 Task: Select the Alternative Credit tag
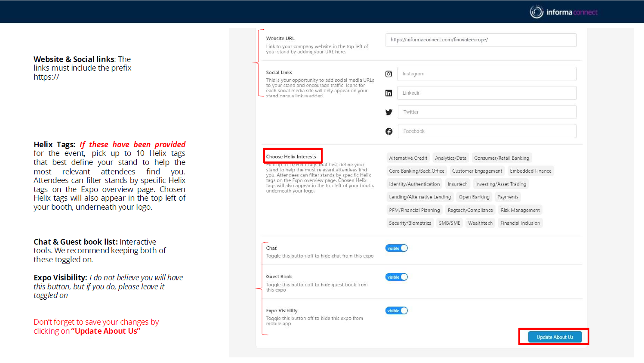408,158
